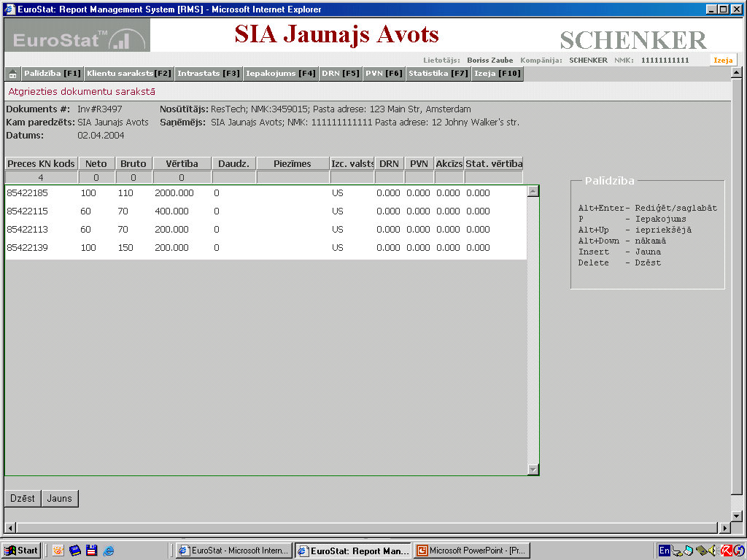Focus the input field under the Neto header

pyautogui.click(x=96, y=178)
